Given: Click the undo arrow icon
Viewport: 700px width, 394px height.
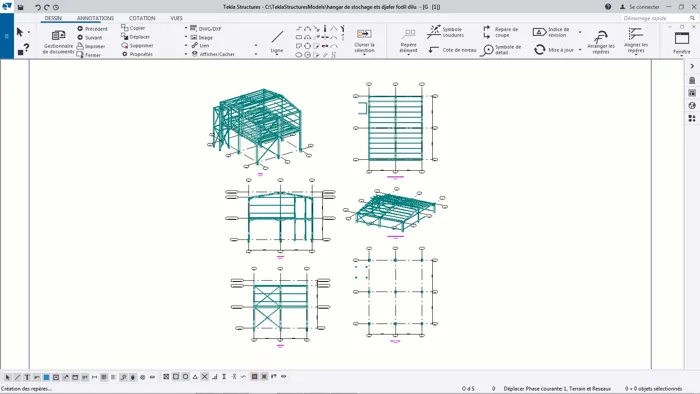Looking at the screenshot, I should pyautogui.click(x=38, y=7).
